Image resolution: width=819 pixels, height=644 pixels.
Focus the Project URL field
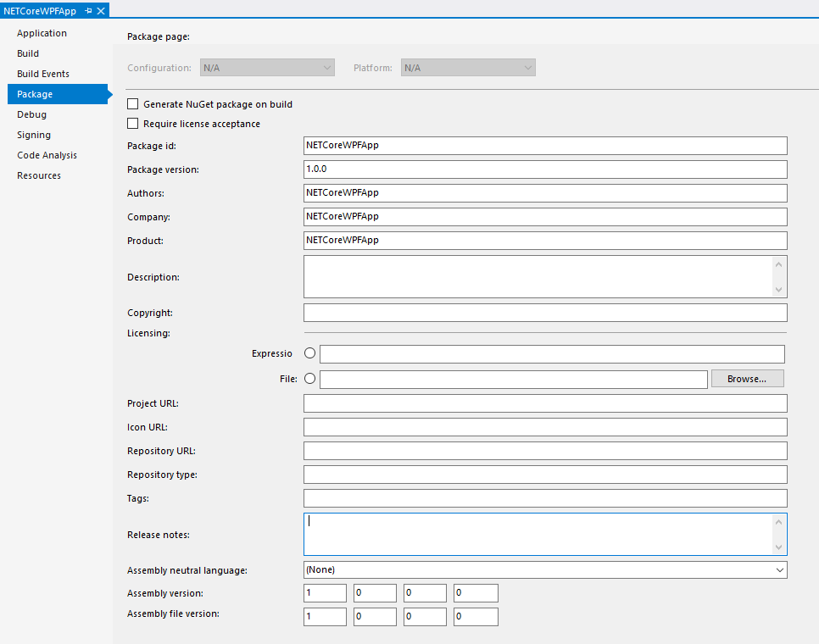544,403
